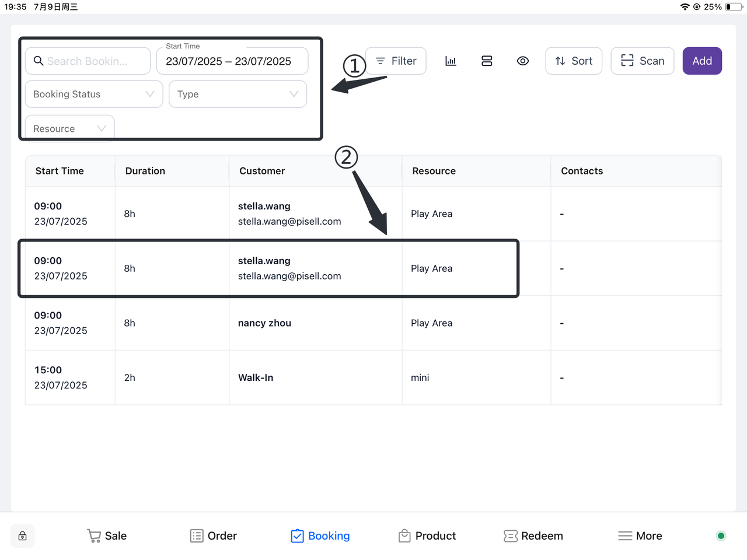Click the purple Add button

point(702,61)
